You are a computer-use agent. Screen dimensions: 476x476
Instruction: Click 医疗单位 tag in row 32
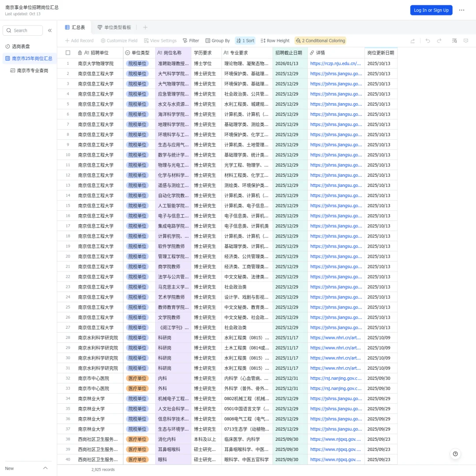(137, 378)
